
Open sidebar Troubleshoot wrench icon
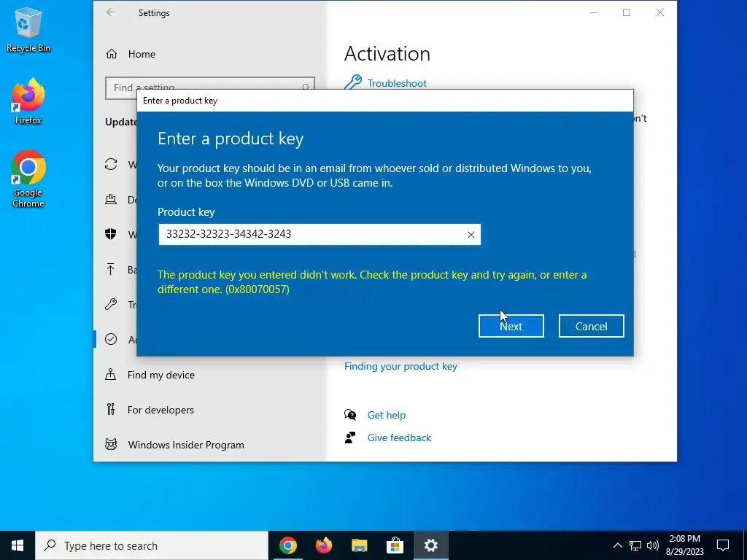click(111, 304)
